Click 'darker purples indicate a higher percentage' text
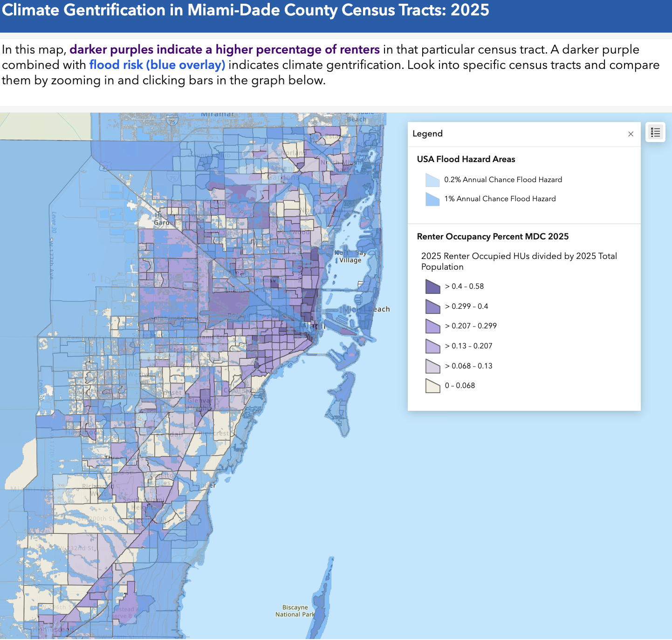Image resolution: width=672 pixels, height=640 pixels. [225, 49]
